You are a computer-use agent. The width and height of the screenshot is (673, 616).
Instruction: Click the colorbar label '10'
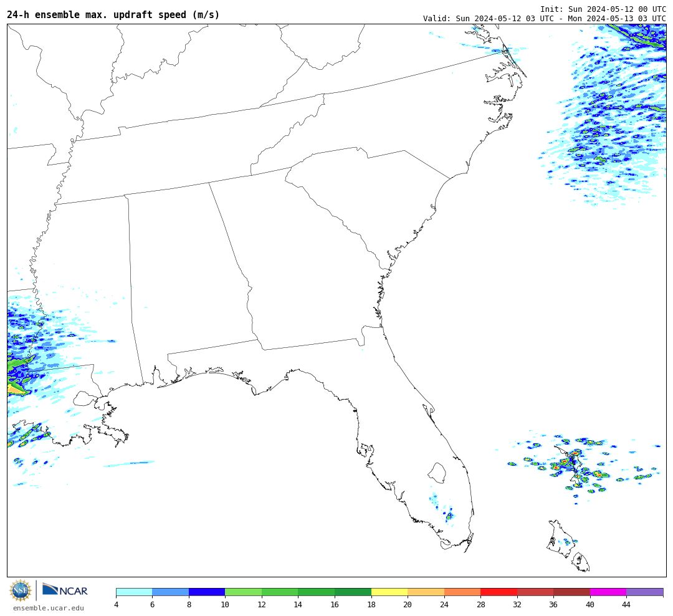pyautogui.click(x=226, y=604)
